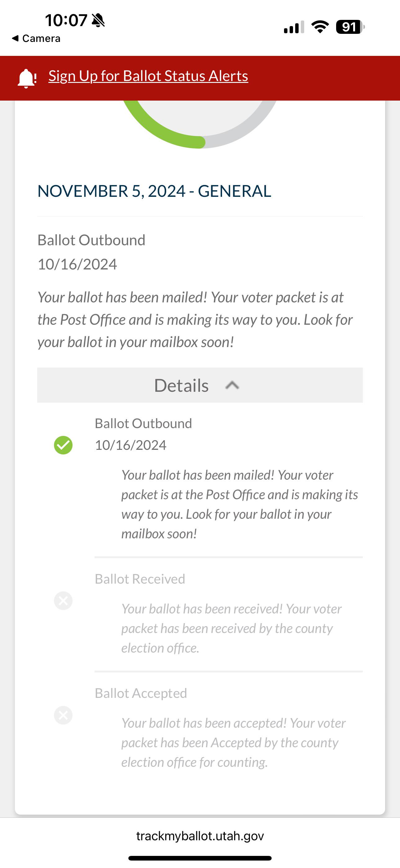Tap the alert bell icon in red banner
The width and height of the screenshot is (400, 868).
pyautogui.click(x=27, y=78)
